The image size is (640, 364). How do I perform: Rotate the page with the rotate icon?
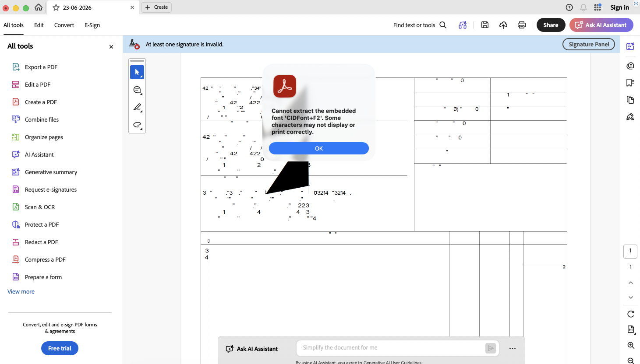631,314
